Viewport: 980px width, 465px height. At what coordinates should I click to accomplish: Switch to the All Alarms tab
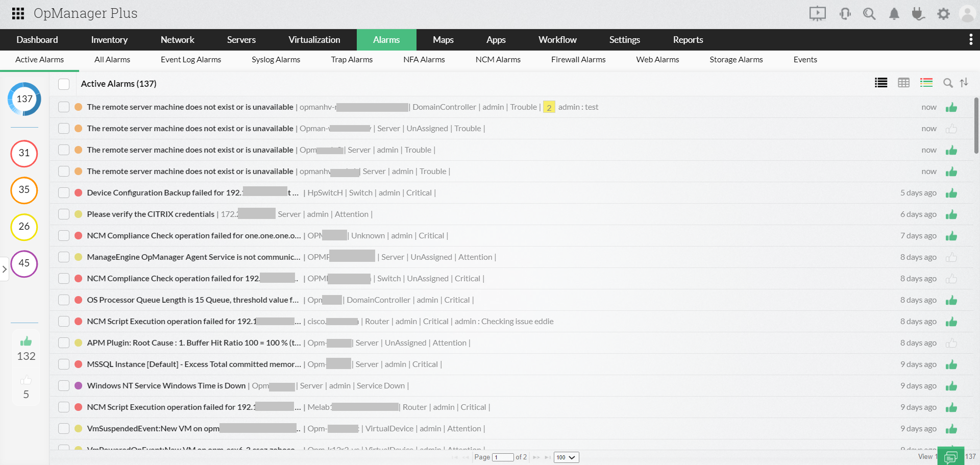pos(112,60)
